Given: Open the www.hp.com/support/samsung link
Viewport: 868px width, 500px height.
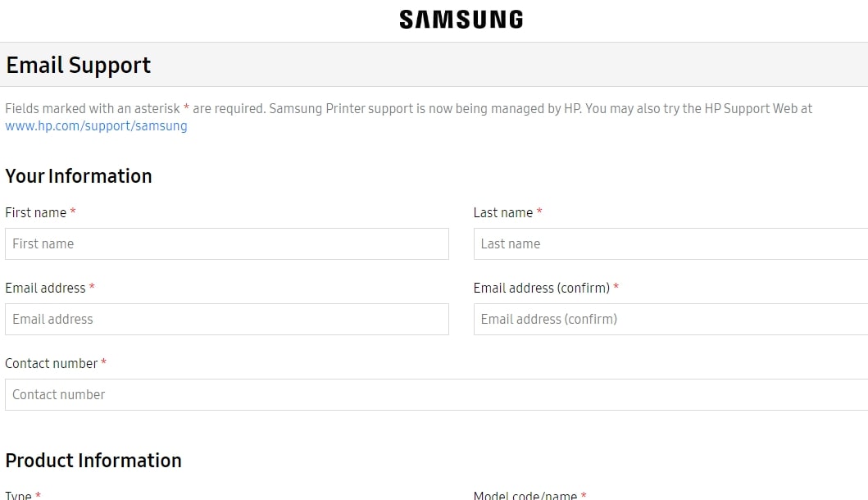Looking at the screenshot, I should 97,125.
